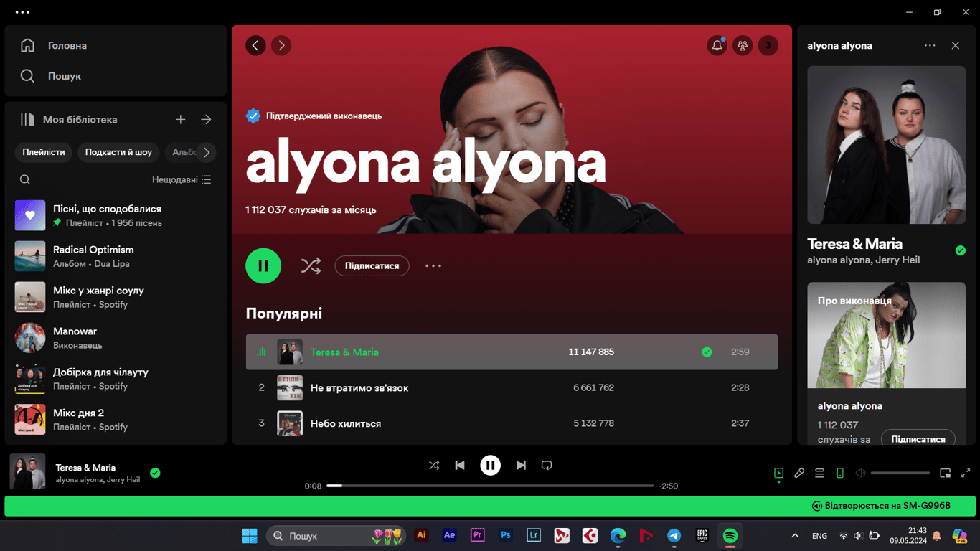The height and width of the screenshot is (551, 980).
Task: Mute the volume speaker icon
Action: [859, 473]
